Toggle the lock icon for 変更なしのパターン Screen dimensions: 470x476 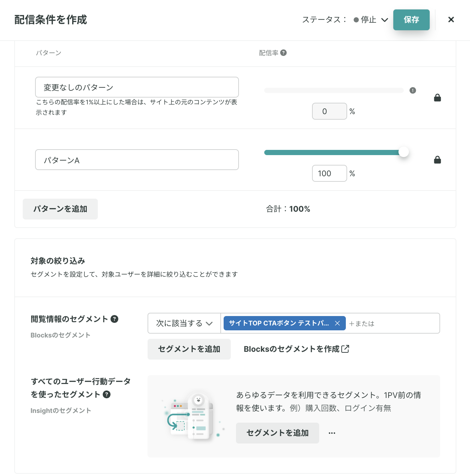click(x=437, y=98)
